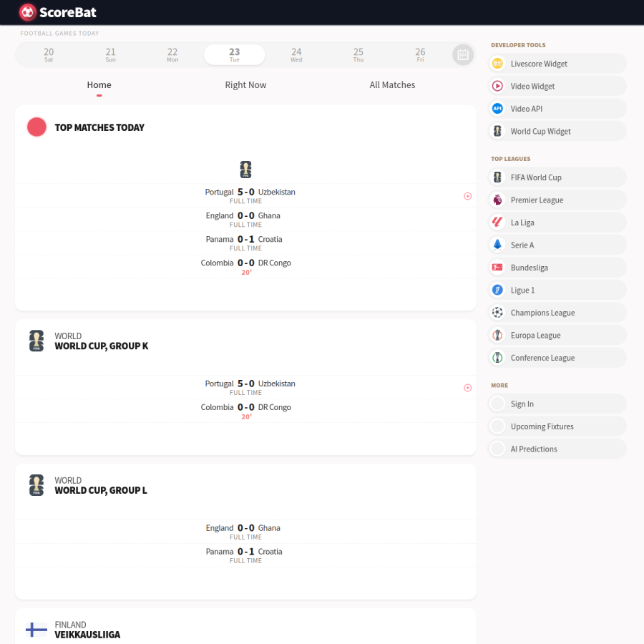Go to Europa League page
Image resolution: width=644 pixels, height=644 pixels.
pyautogui.click(x=557, y=336)
